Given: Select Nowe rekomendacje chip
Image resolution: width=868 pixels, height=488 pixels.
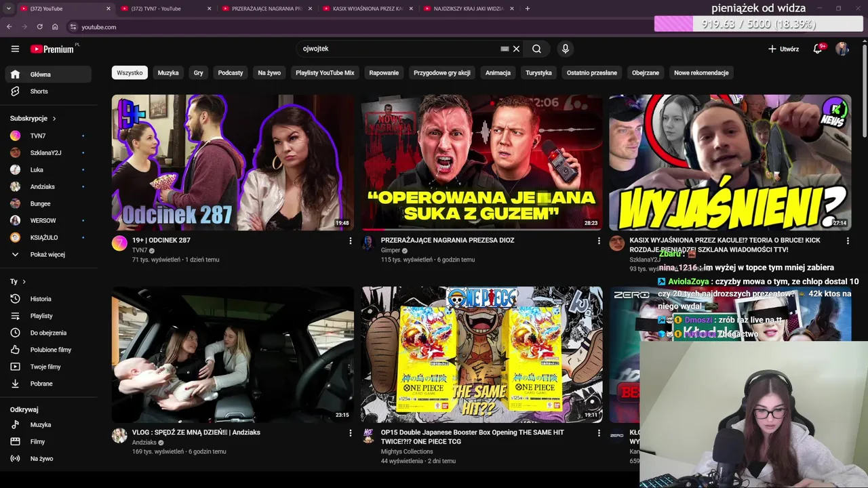Looking at the screenshot, I should (701, 73).
